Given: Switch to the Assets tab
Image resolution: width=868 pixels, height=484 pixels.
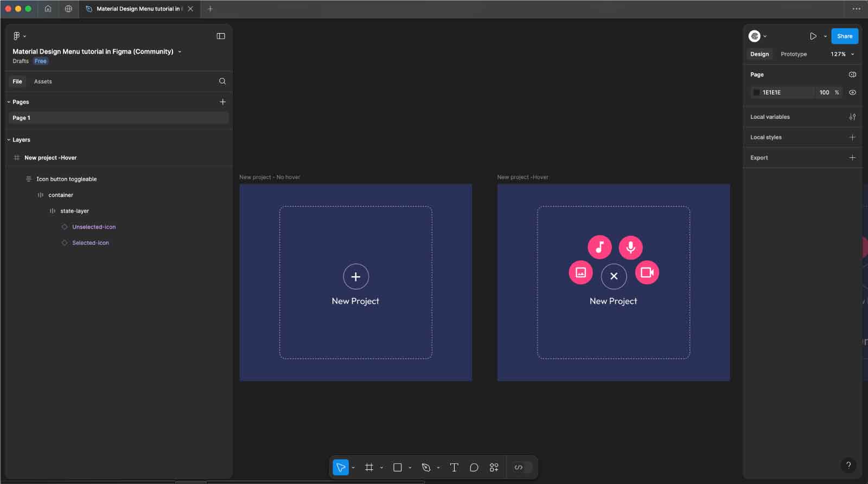Looking at the screenshot, I should [x=43, y=81].
